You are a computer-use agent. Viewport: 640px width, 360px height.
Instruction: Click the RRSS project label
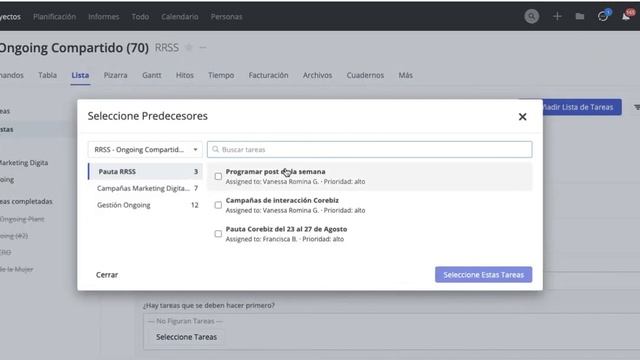(x=167, y=48)
